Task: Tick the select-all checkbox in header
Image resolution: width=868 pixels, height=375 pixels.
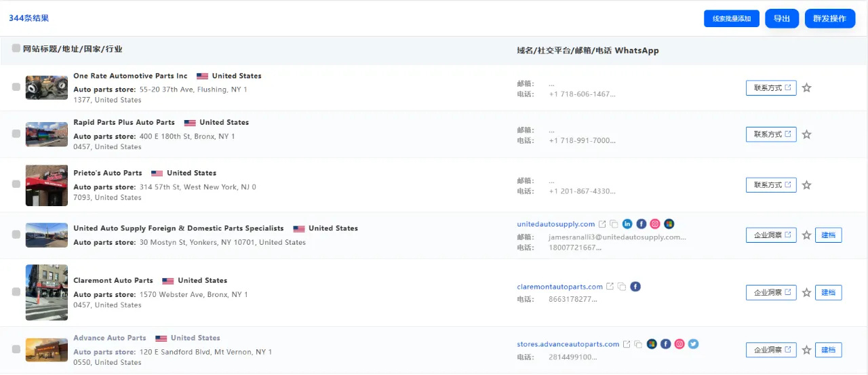Action: click(16, 48)
